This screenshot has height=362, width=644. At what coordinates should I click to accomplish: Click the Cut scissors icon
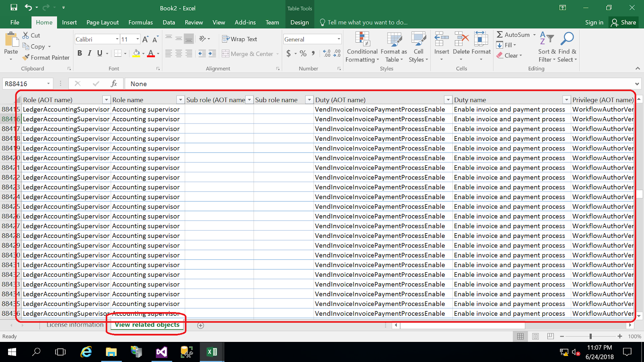26,35
